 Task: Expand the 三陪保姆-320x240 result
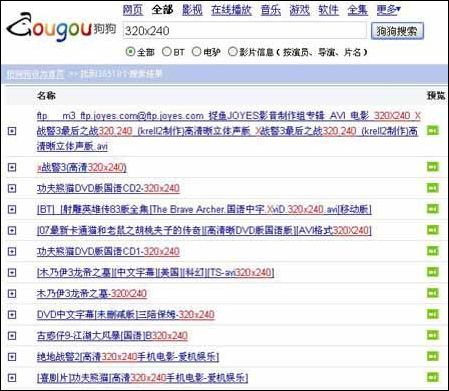pos(12,315)
